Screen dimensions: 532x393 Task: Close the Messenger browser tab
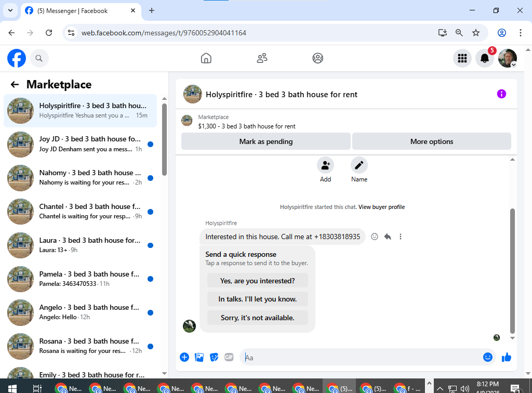click(x=133, y=10)
